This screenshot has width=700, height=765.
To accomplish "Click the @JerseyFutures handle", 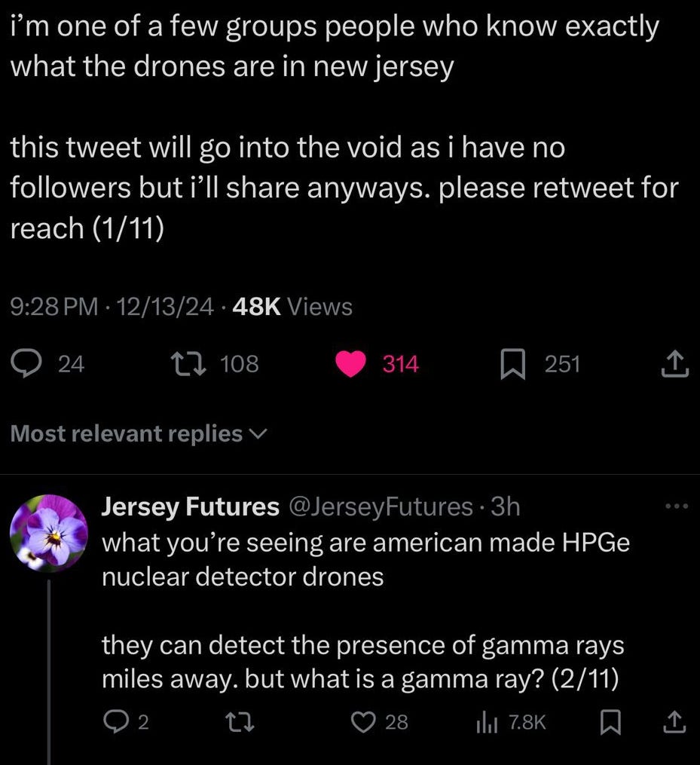I will [379, 506].
